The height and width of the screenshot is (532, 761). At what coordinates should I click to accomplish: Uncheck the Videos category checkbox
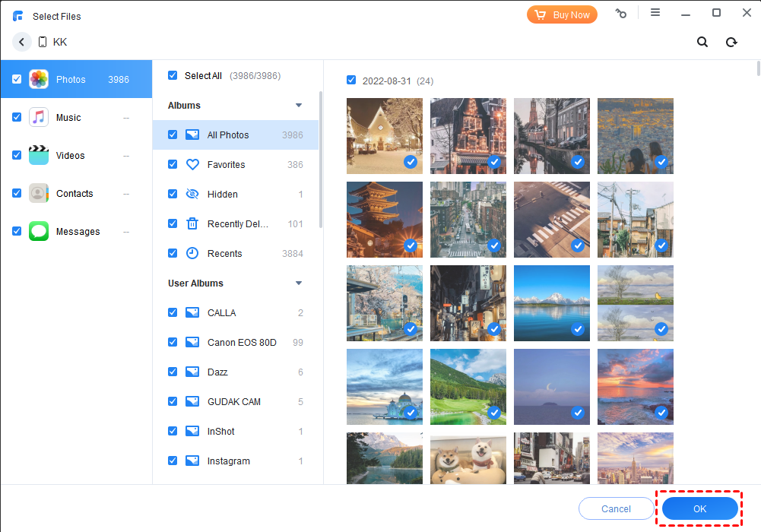[17, 156]
